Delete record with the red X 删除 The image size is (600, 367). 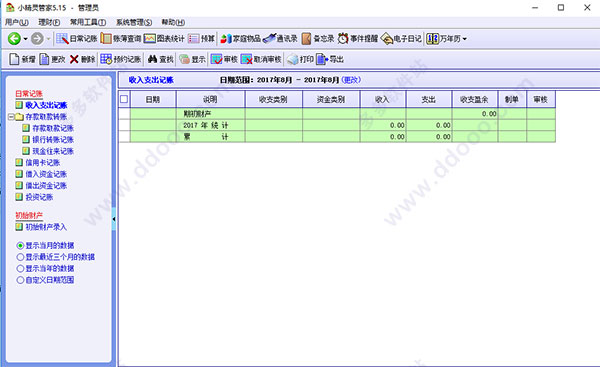tap(82, 59)
